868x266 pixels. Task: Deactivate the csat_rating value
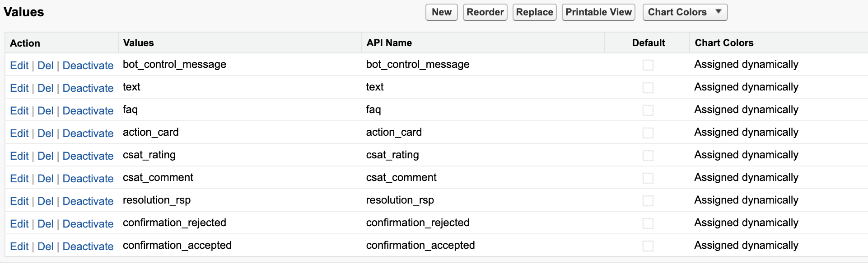pos(88,156)
